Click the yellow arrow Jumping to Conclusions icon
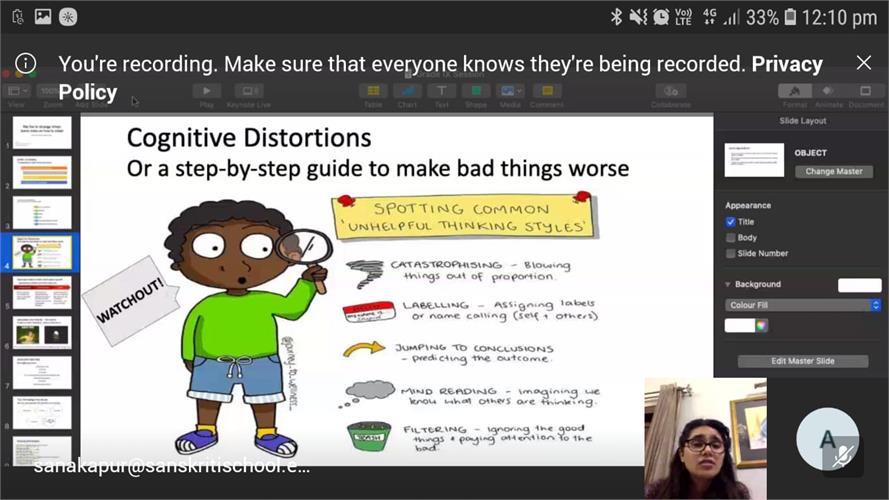 tap(364, 349)
